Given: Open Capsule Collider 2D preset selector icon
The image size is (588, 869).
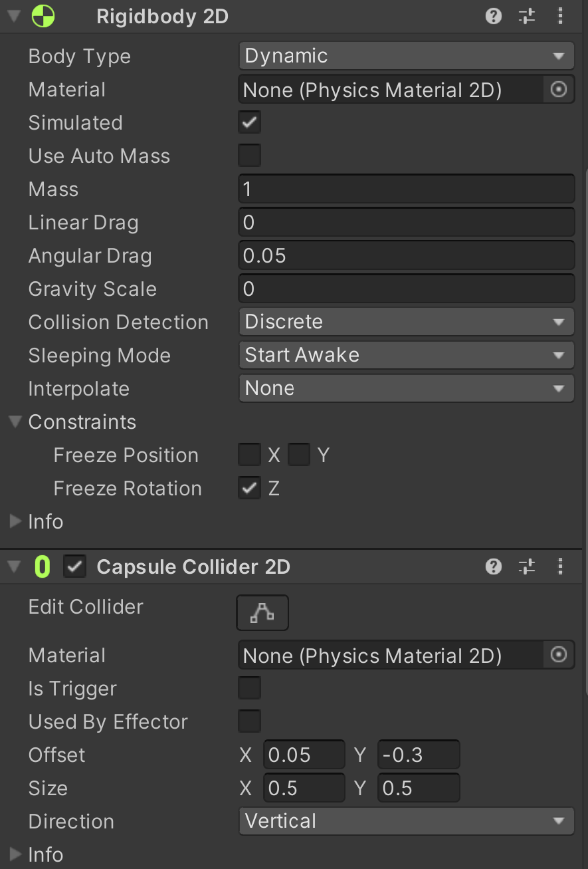Looking at the screenshot, I should [527, 566].
